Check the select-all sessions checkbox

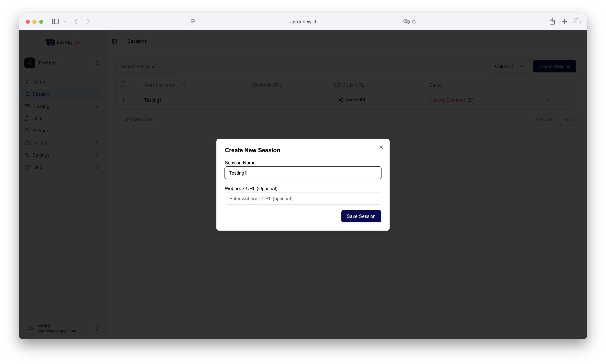click(123, 84)
